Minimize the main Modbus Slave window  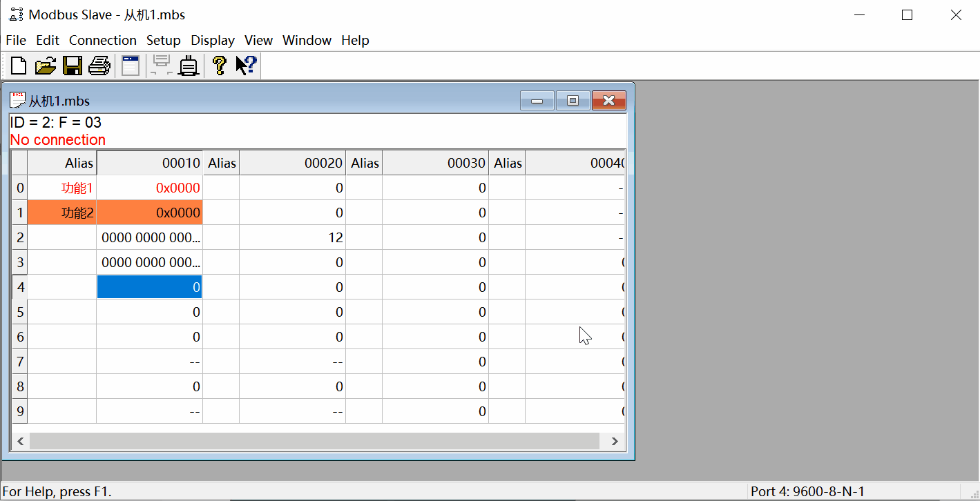click(859, 15)
